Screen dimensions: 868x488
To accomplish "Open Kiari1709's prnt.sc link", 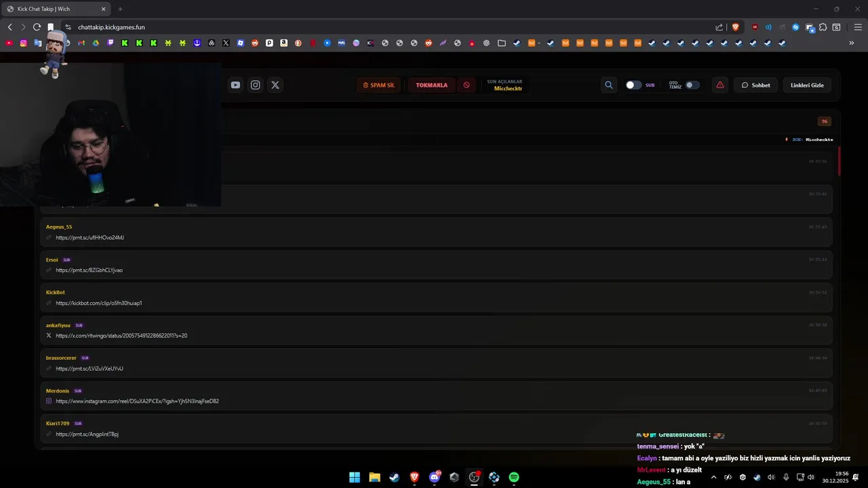I will (87, 434).
